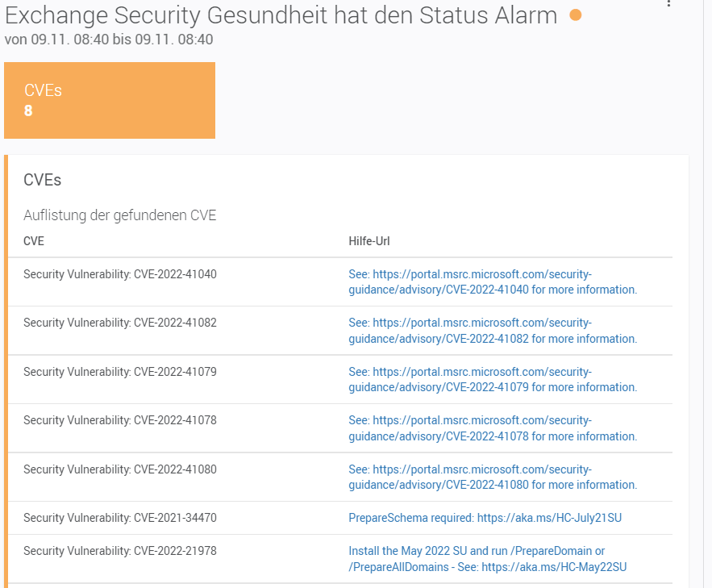The image size is (712, 588).
Task: Select the orange CVEs count tile
Action: [x=110, y=100]
